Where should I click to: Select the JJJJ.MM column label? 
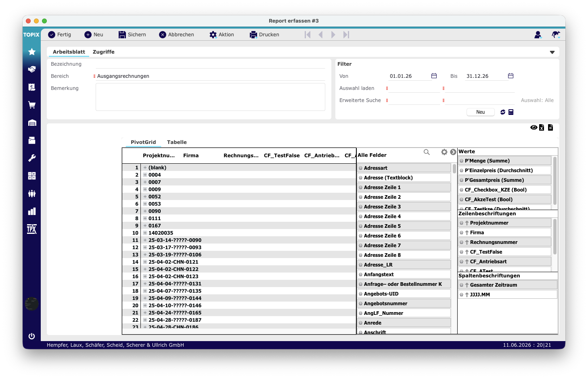(x=508, y=295)
